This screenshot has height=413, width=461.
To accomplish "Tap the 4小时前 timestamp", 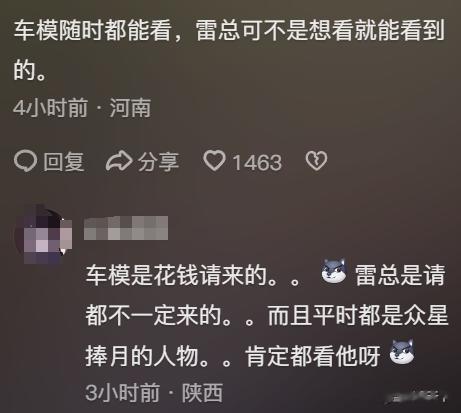I will (50, 108).
